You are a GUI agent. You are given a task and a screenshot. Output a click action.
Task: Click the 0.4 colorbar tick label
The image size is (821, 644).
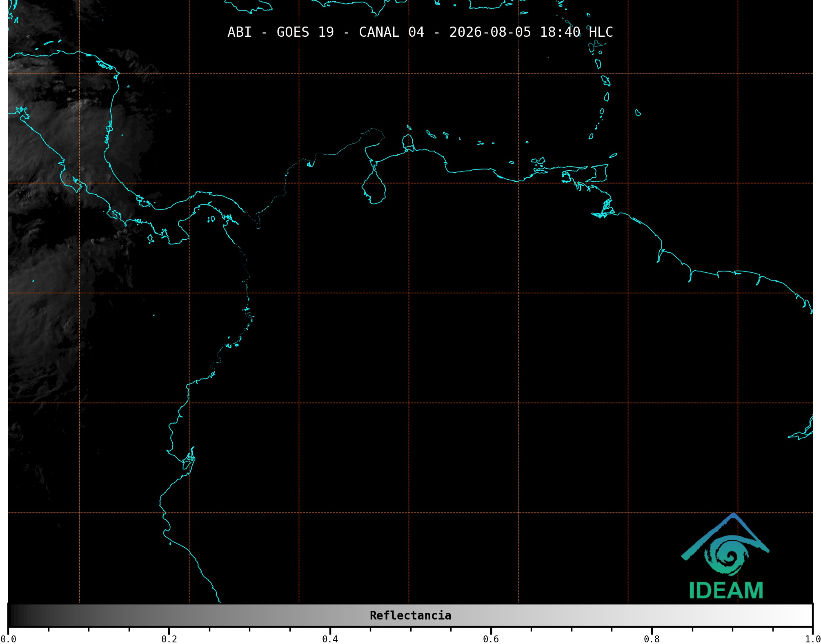330,639
